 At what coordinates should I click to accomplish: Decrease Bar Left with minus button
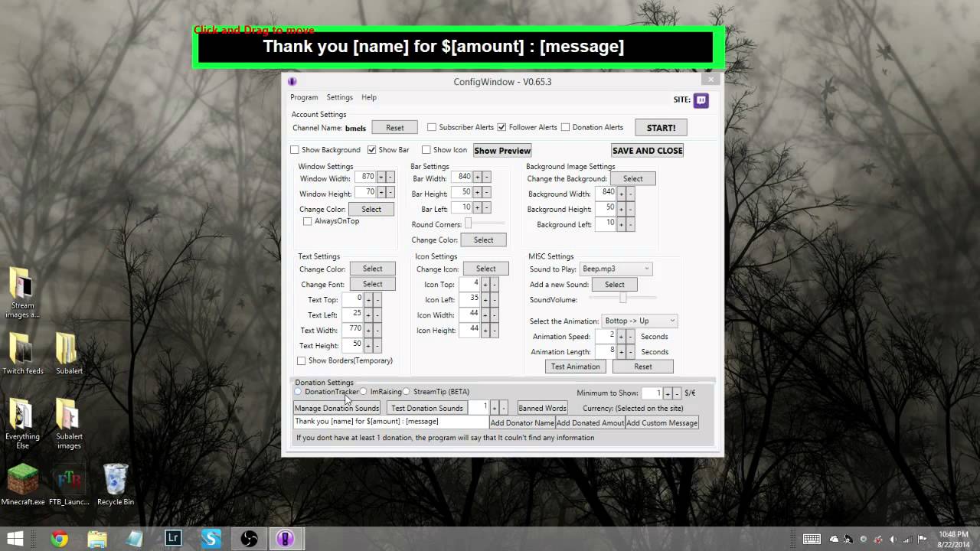486,207
